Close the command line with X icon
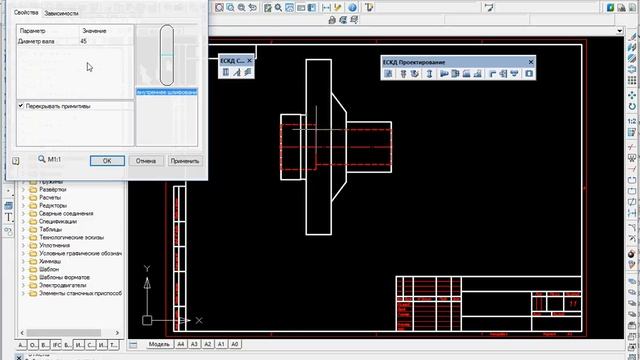Viewport: 640px width, 360px height. tap(19, 357)
